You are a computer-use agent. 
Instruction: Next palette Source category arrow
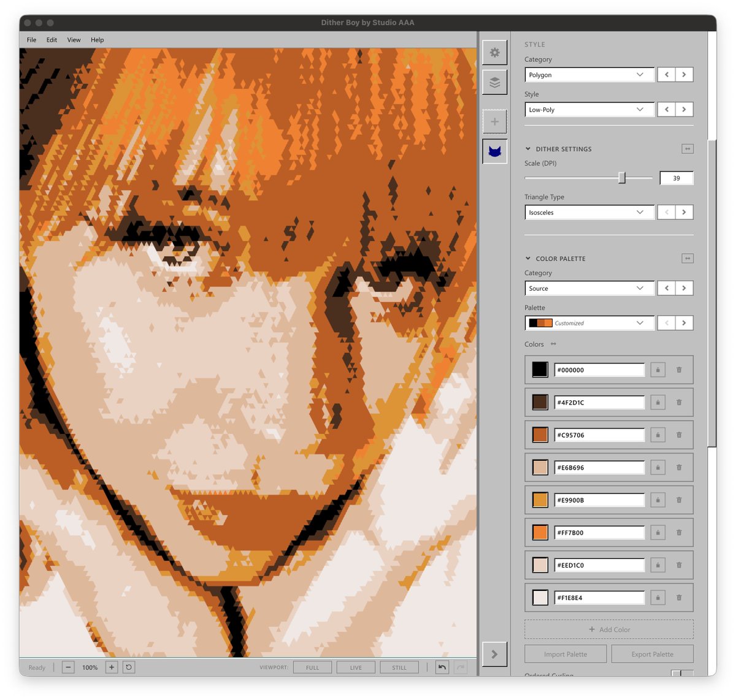pyautogui.click(x=684, y=288)
